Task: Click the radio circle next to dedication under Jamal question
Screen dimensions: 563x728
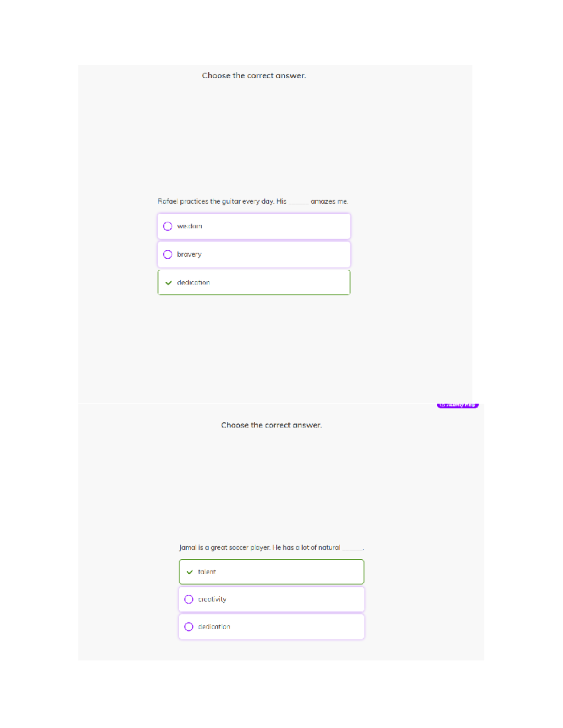Action: coord(189,626)
